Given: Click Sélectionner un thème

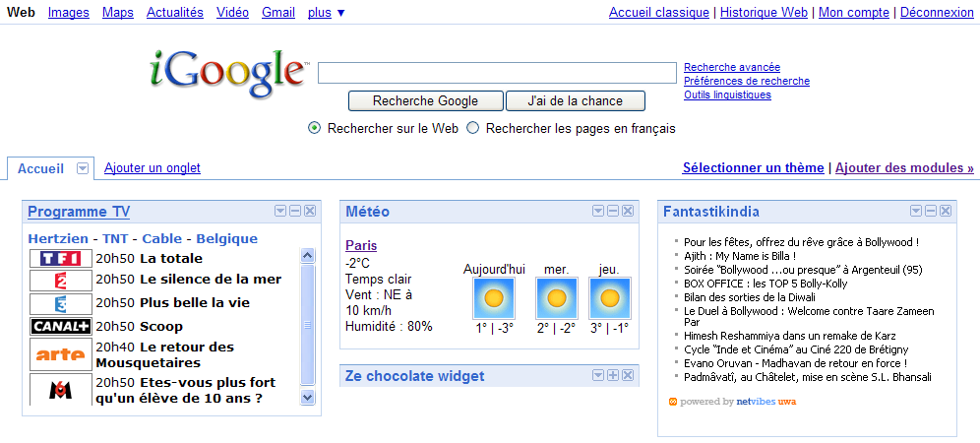Looking at the screenshot, I should click(x=753, y=167).
